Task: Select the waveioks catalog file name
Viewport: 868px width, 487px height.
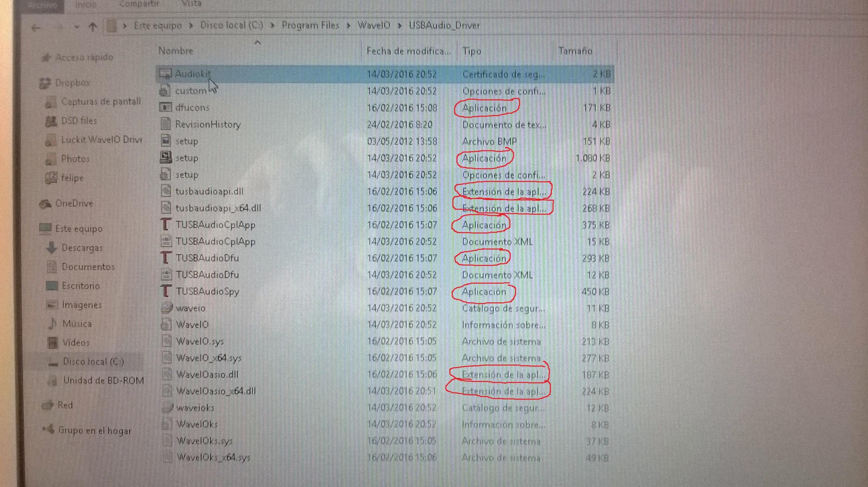Action: [195, 408]
